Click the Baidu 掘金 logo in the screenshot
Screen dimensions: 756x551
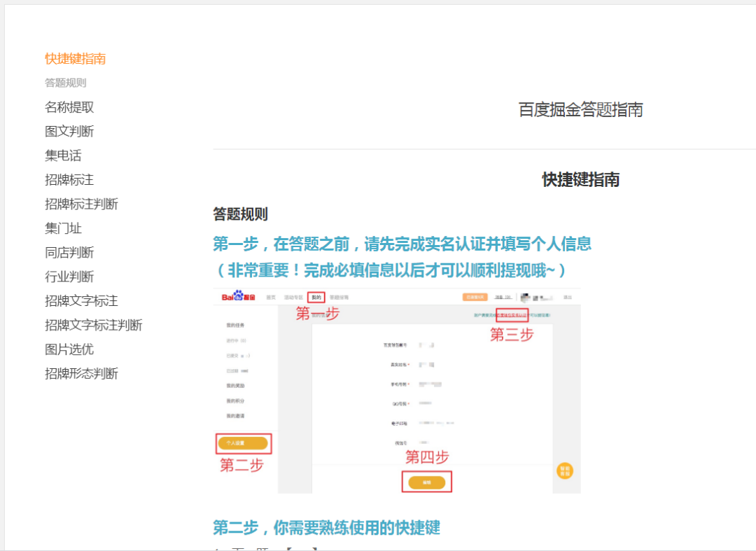[238, 297]
